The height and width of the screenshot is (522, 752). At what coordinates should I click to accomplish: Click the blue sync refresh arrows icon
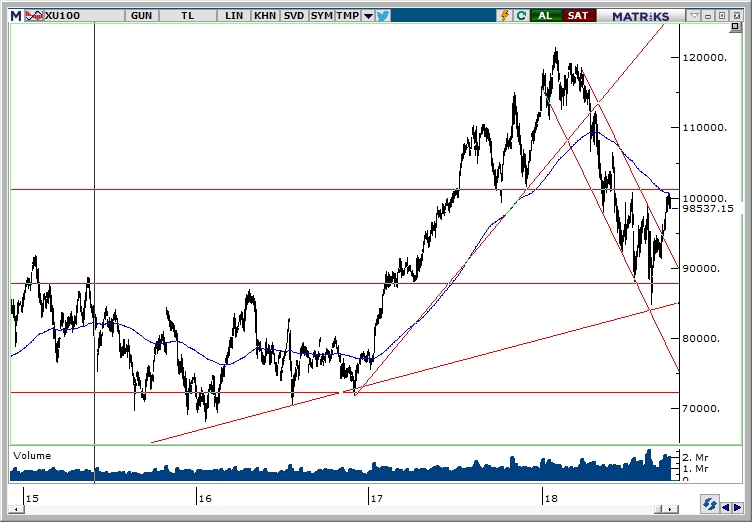coord(709,504)
